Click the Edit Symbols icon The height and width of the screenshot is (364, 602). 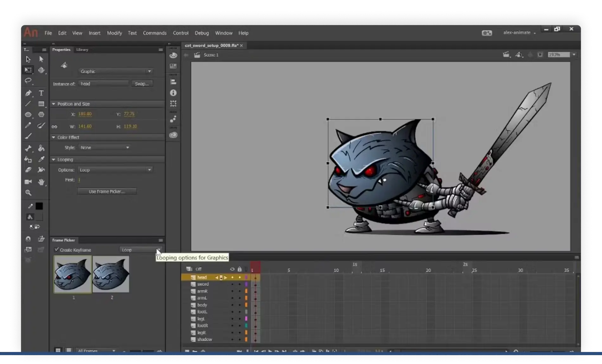tap(519, 55)
